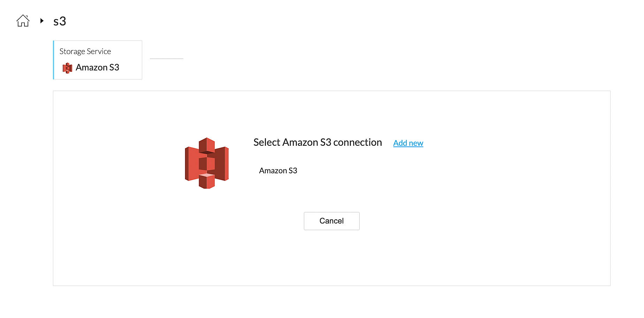Add new Amazon S3 connection
The width and height of the screenshot is (644, 318).
(408, 143)
